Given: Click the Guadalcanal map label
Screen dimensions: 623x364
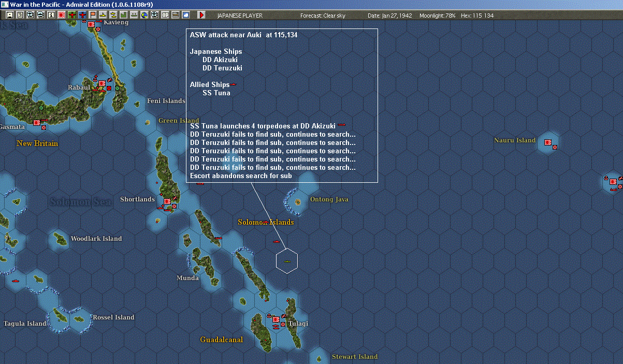Looking at the screenshot, I should (222, 340).
